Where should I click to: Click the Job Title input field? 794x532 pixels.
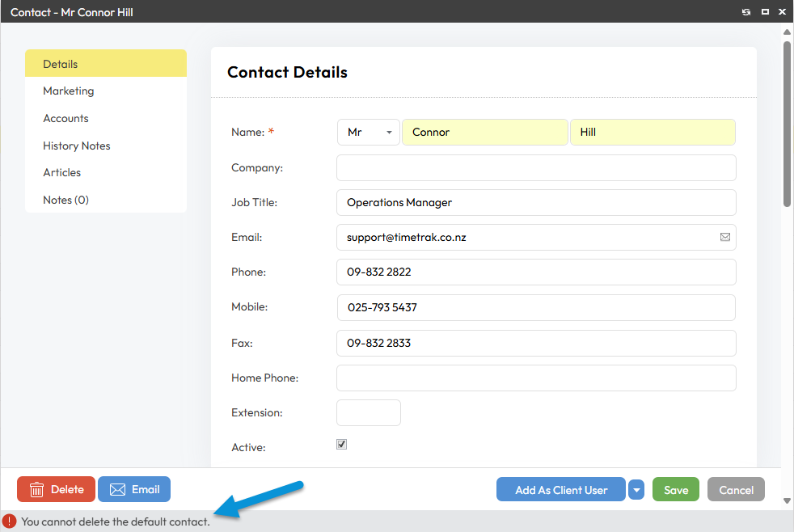(536, 202)
